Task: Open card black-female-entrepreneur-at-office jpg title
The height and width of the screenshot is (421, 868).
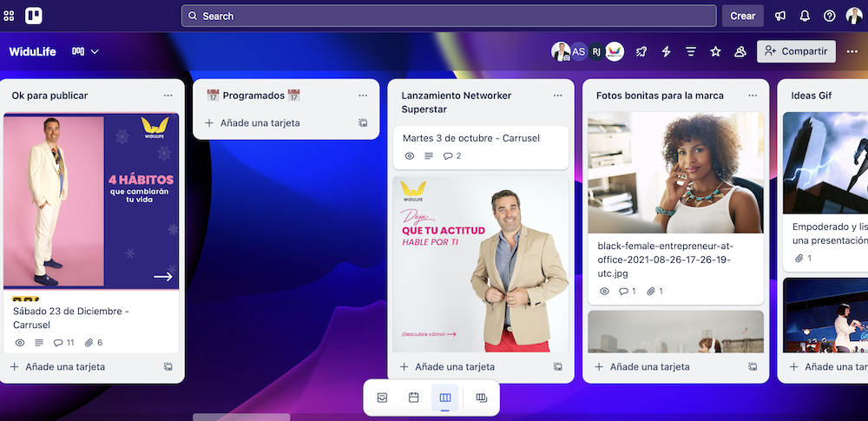Action: point(666,260)
